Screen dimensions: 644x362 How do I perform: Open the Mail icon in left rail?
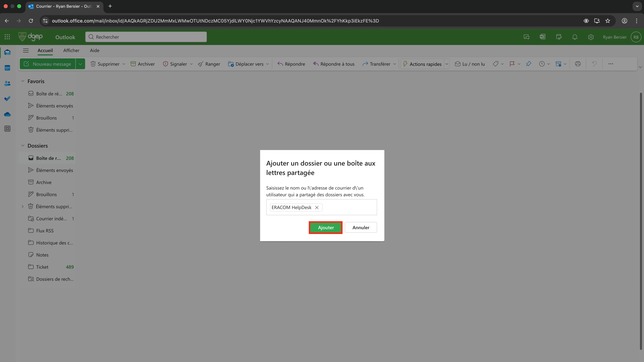point(7,52)
